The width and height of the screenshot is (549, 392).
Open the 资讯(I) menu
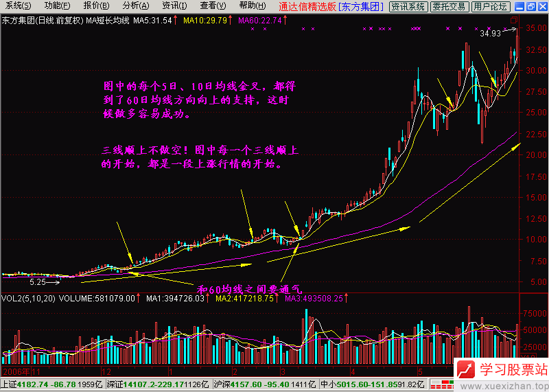point(174,5)
